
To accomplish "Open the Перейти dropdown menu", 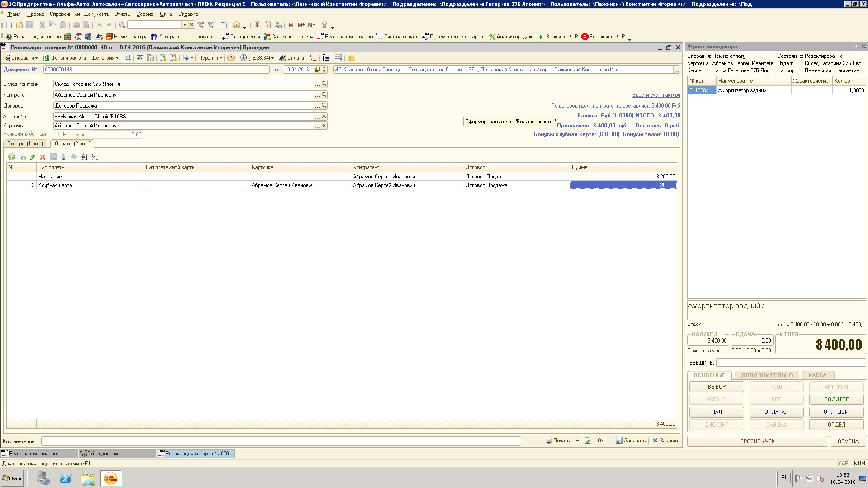I will 210,58.
